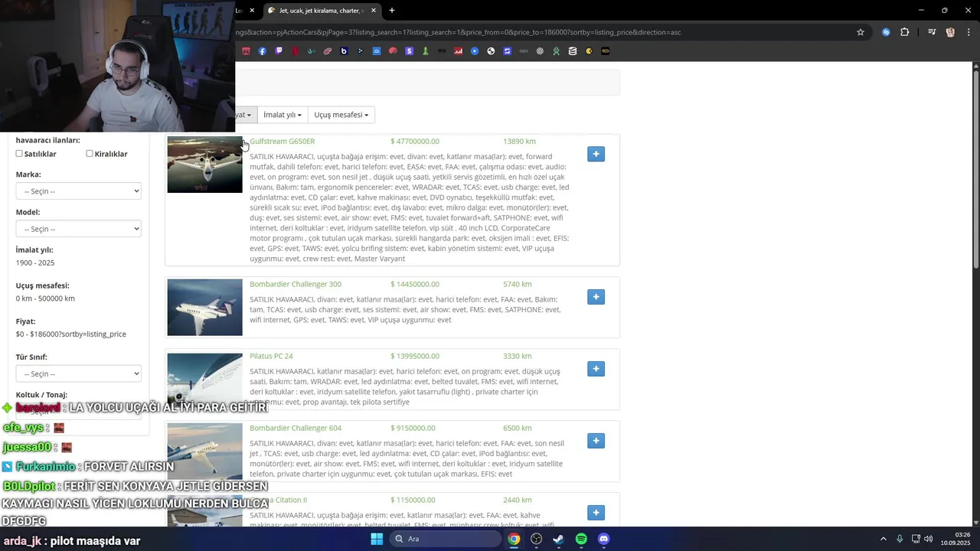Open the Model select dropdown

pyautogui.click(x=79, y=229)
